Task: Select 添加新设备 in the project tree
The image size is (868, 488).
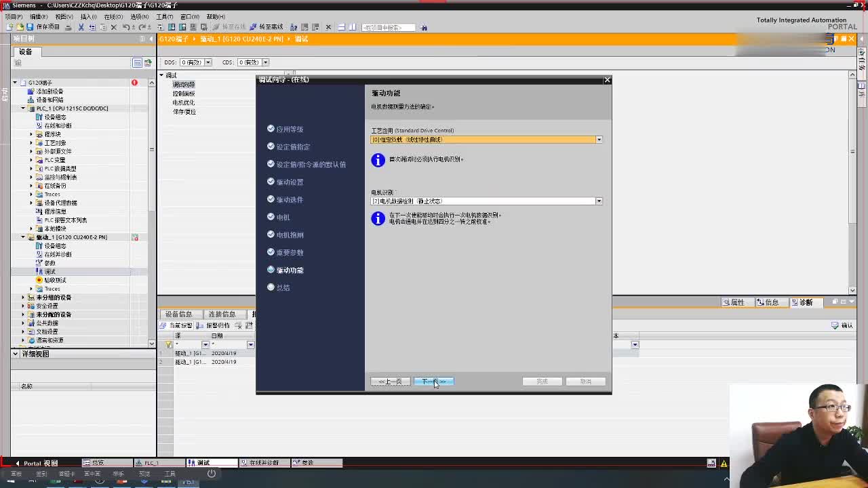Action: point(50,91)
